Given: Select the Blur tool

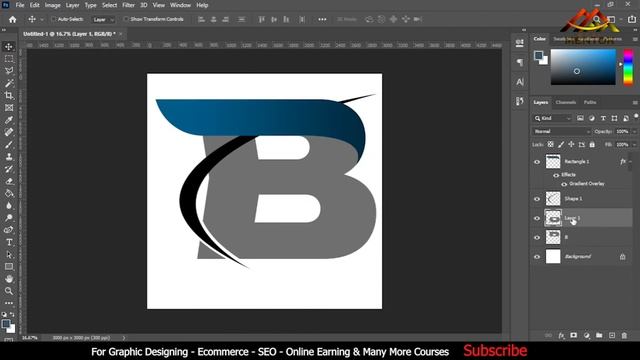Looking at the screenshot, I should [9, 206].
